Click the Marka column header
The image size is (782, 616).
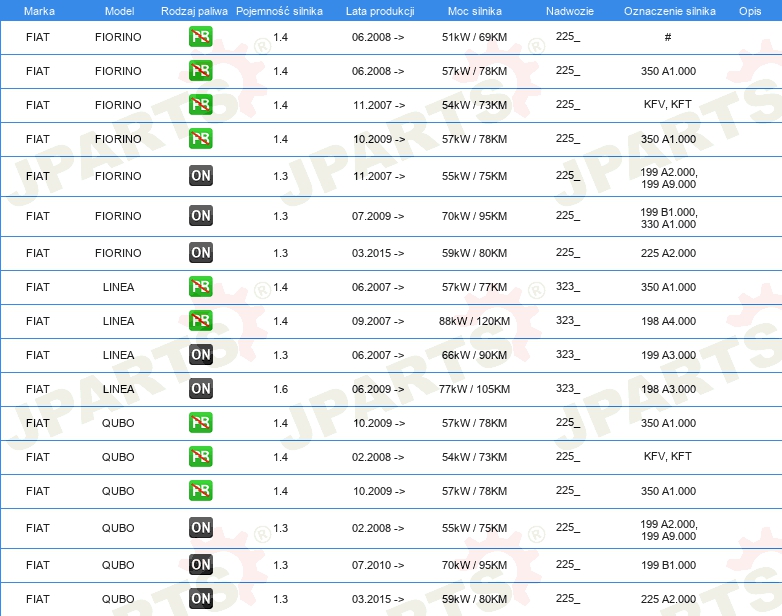coord(39,11)
